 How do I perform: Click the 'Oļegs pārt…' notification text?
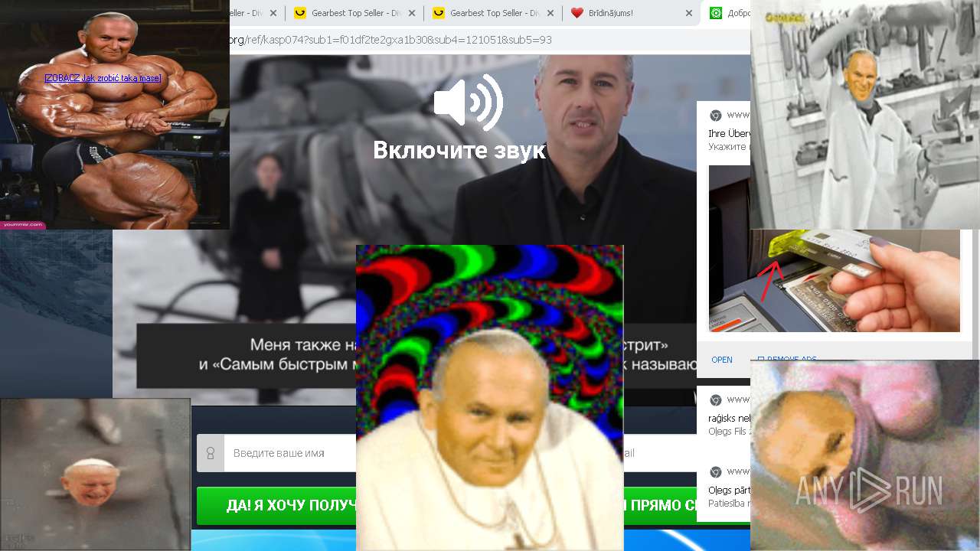tap(729, 491)
